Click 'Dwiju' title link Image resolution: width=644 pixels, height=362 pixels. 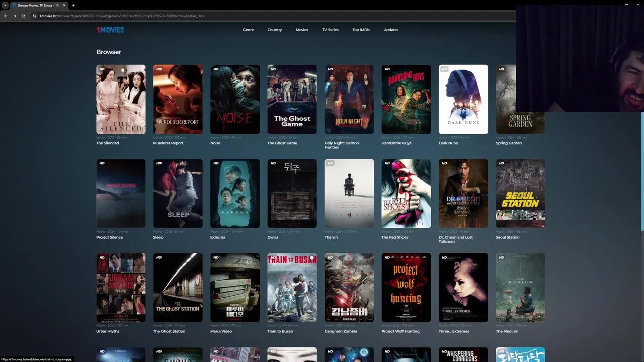[273, 237]
